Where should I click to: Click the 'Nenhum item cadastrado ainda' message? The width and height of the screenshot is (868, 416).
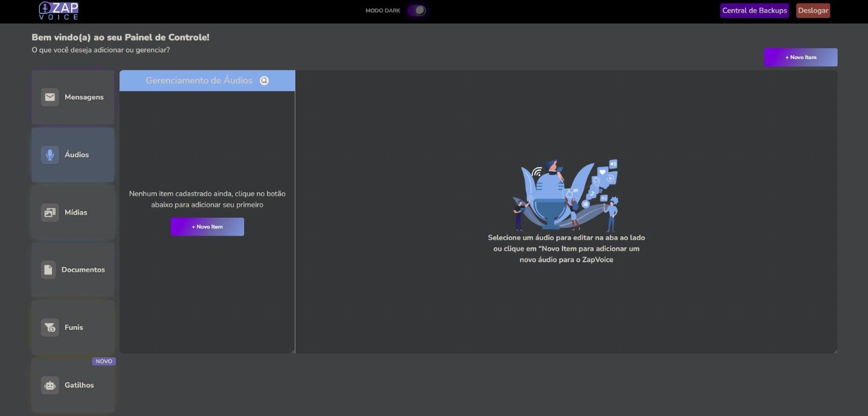[207, 199]
